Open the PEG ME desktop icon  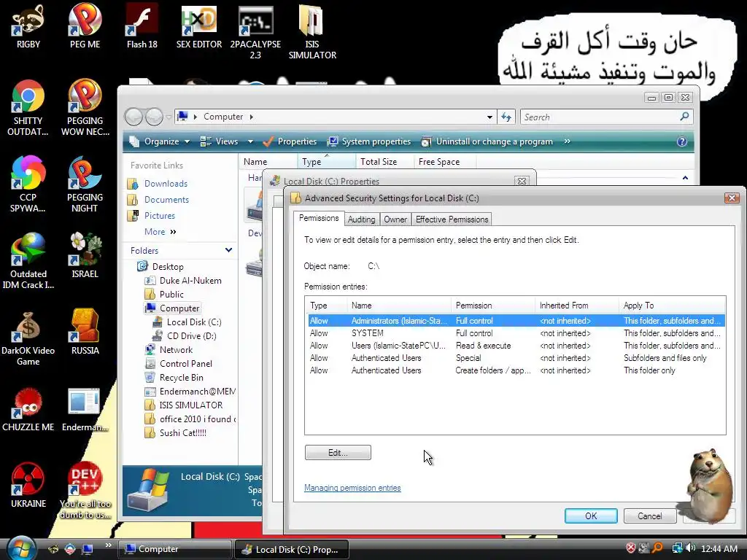[85, 26]
